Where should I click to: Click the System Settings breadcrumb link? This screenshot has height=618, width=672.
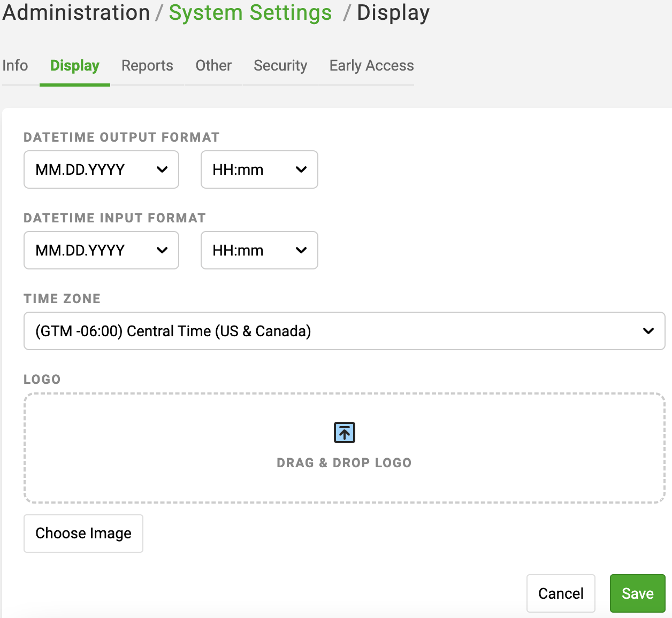click(x=250, y=13)
